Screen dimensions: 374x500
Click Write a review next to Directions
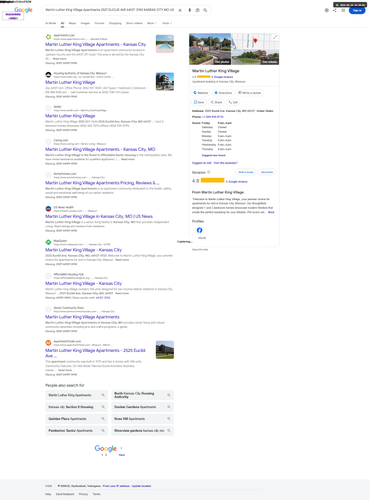tap(250, 93)
